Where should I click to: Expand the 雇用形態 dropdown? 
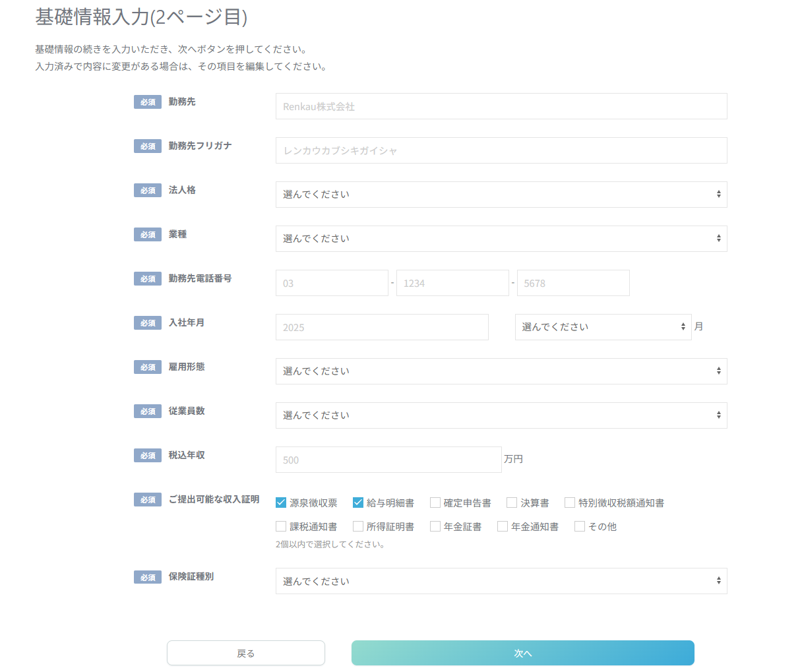click(501, 371)
